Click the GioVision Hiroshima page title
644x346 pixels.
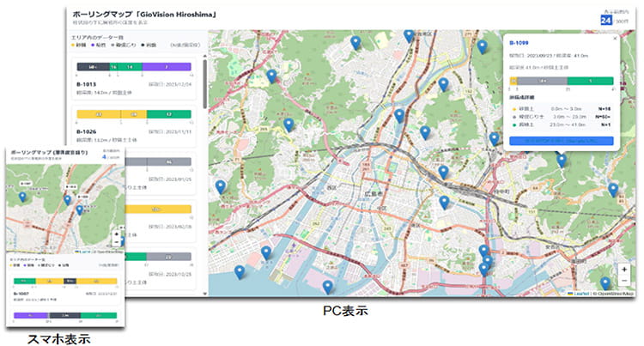click(x=144, y=15)
